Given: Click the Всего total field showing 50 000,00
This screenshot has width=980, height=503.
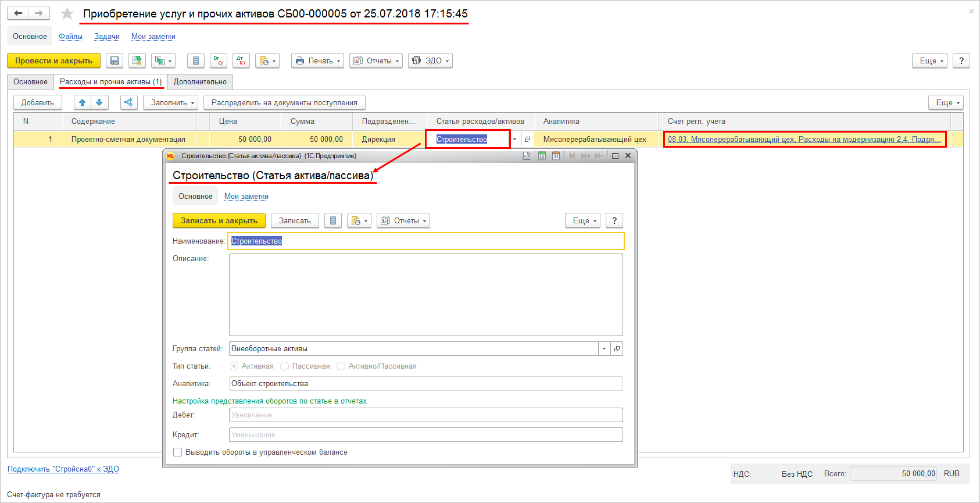Looking at the screenshot, I should 893,473.
